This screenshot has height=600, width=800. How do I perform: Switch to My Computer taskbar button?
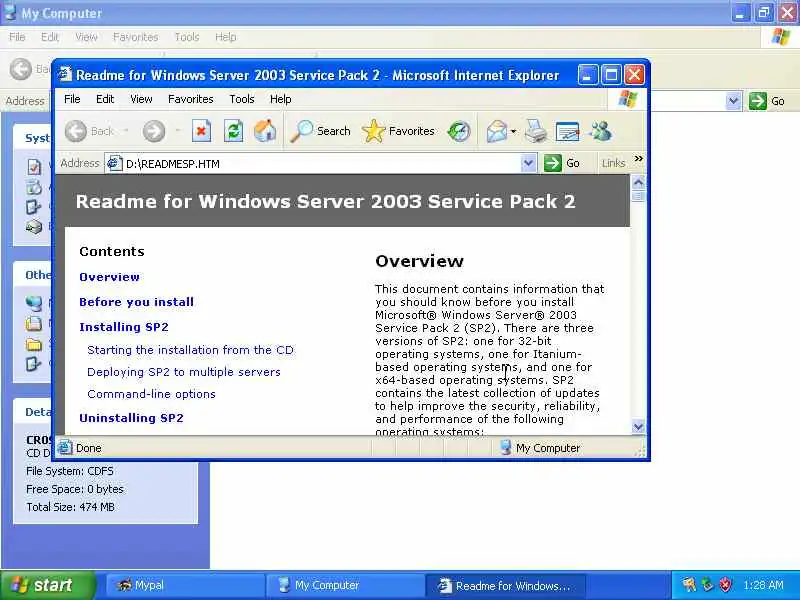tap(346, 585)
